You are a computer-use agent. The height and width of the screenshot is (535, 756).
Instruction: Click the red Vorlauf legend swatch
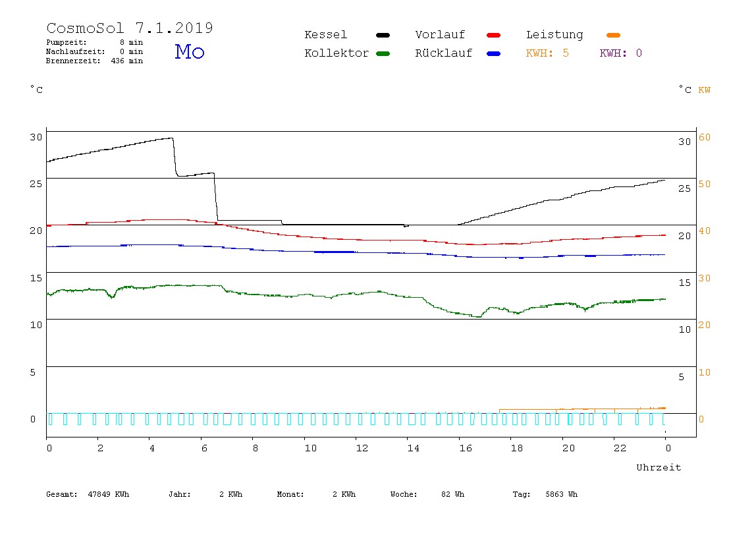(x=494, y=35)
